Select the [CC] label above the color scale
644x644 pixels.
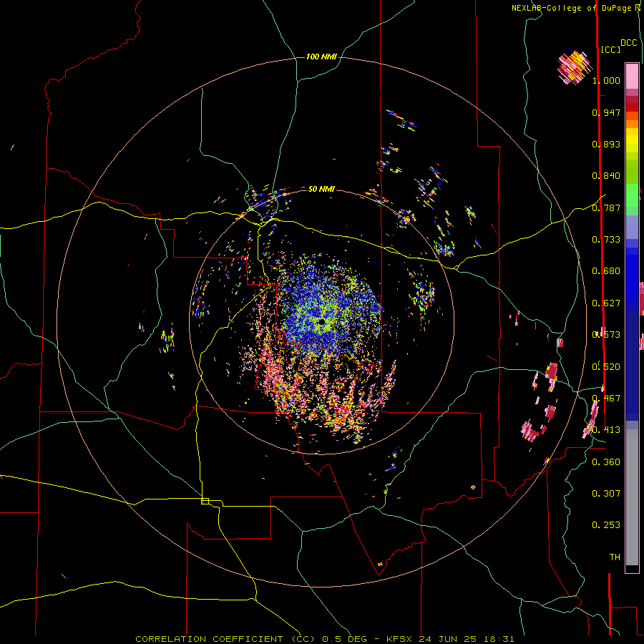click(x=610, y=49)
